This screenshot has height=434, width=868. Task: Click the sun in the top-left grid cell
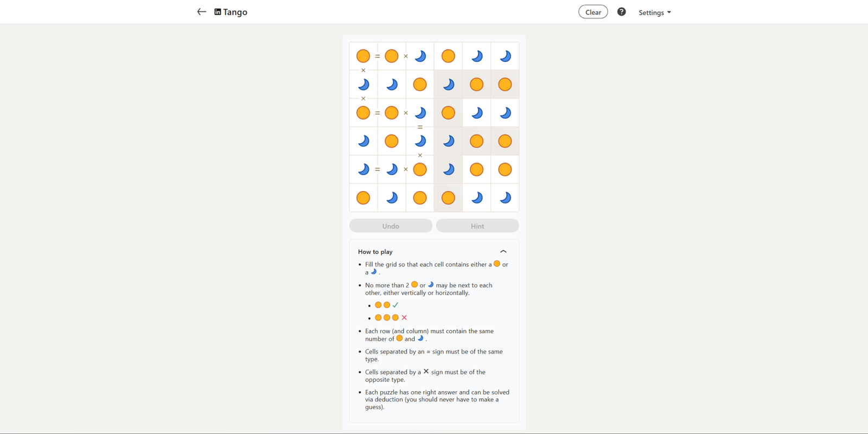[363, 56]
